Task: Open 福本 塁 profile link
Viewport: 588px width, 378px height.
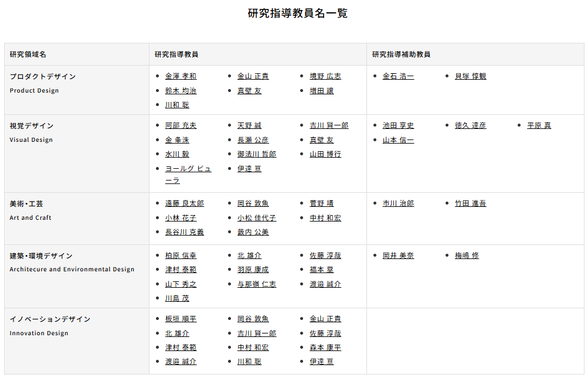Action: (321, 270)
